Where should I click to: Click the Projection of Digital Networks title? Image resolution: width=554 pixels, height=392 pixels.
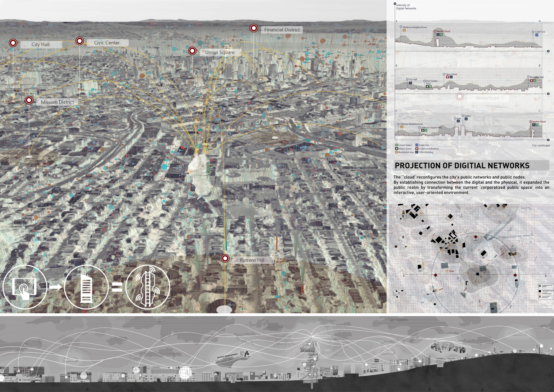[x=462, y=166]
